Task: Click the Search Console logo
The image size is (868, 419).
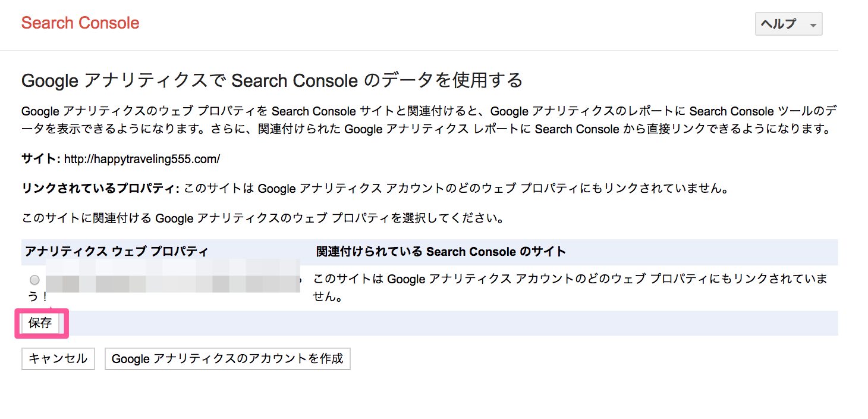Action: pos(80,23)
